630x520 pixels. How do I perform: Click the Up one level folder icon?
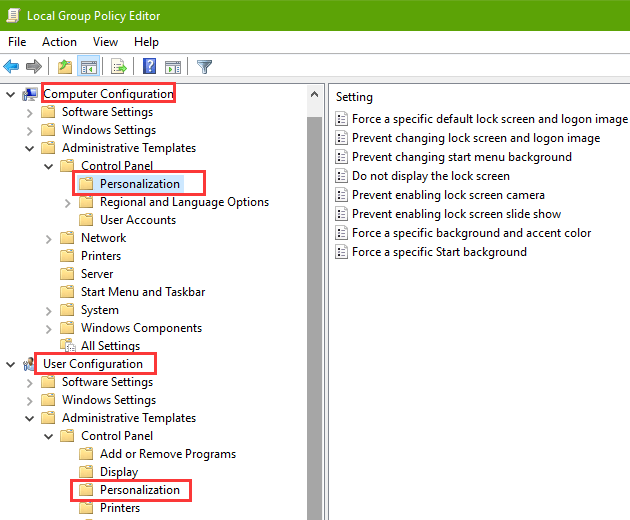pos(65,66)
